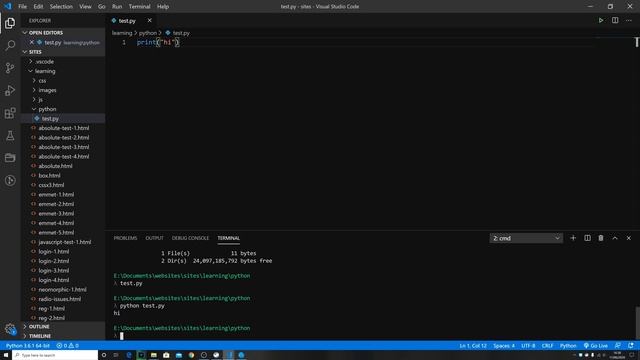The width and height of the screenshot is (640, 360).
Task: Open the Help menu
Action: [x=163, y=7]
